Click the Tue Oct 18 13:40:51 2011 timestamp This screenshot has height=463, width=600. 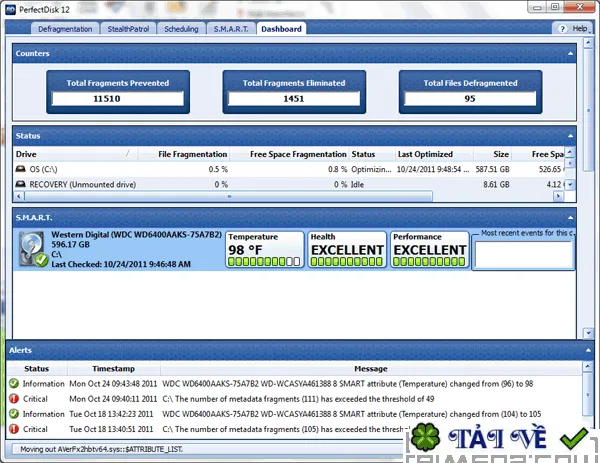111,429
